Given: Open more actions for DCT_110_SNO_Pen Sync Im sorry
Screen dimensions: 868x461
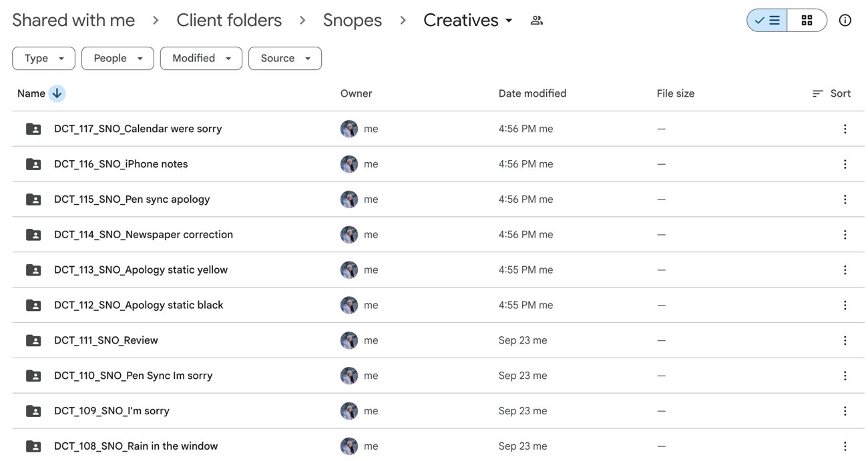Looking at the screenshot, I should [x=845, y=376].
